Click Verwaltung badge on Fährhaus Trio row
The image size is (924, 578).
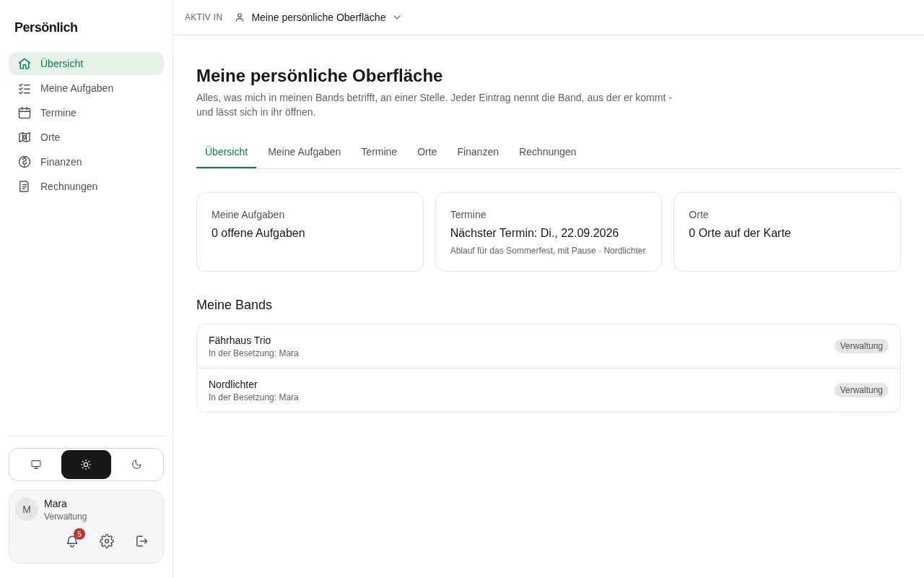(x=861, y=346)
